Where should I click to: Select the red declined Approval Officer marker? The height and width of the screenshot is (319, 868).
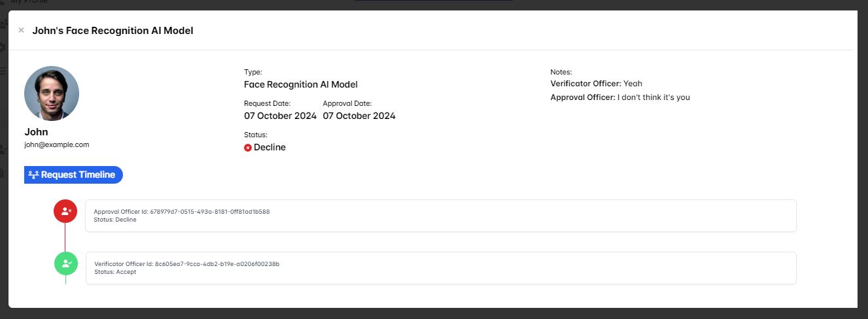[x=65, y=211]
